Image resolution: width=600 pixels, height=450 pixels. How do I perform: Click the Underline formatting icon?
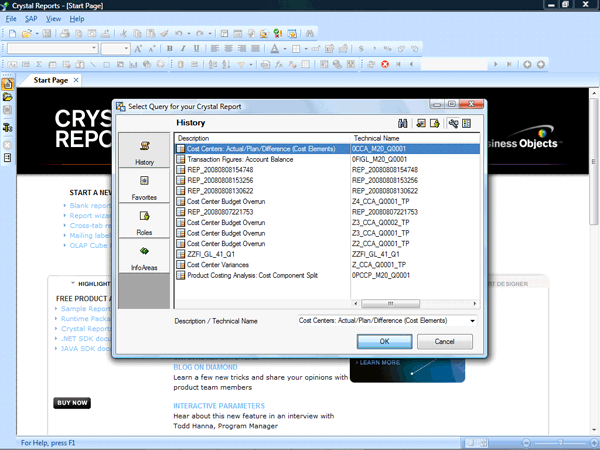tap(196, 48)
